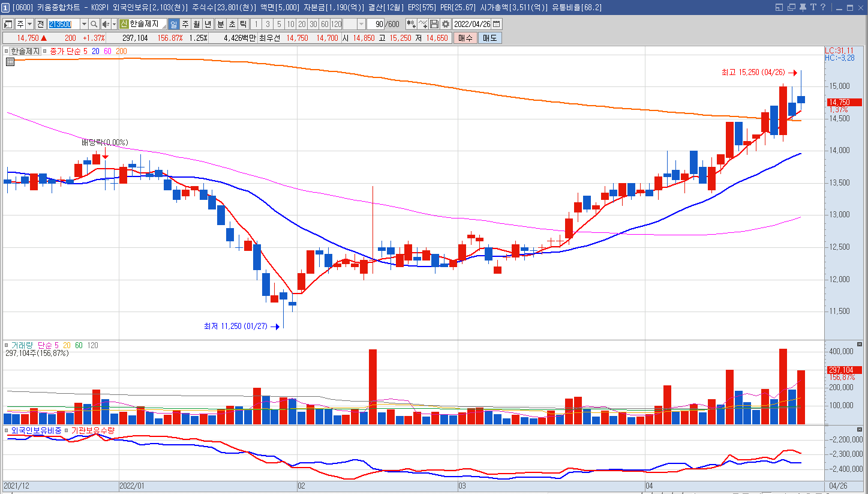The height and width of the screenshot is (494, 868).
Task: Select the 초 second period button
Action: (232, 24)
